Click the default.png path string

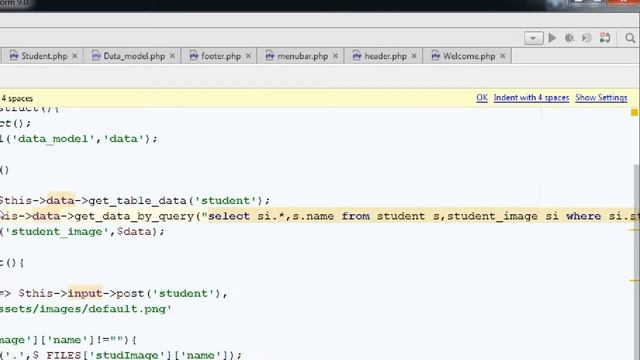coord(86,309)
